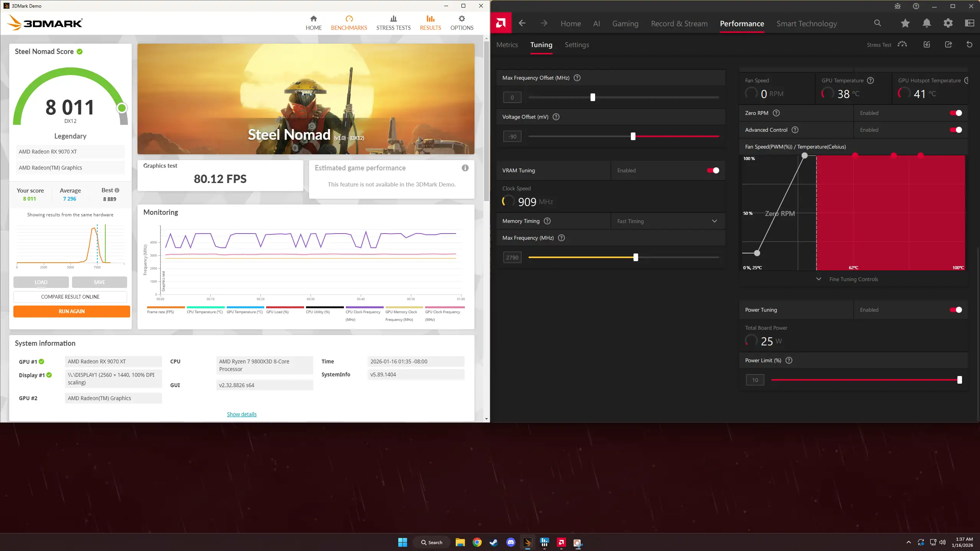This screenshot has height=551, width=980.
Task: Open favorites star in AMD Software
Action: pos(905,23)
